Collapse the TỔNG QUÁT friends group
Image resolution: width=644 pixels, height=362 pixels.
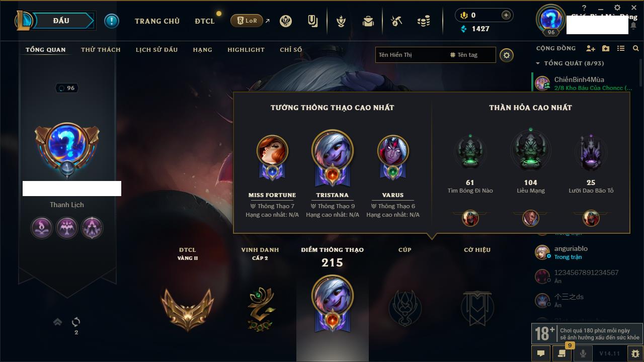538,63
